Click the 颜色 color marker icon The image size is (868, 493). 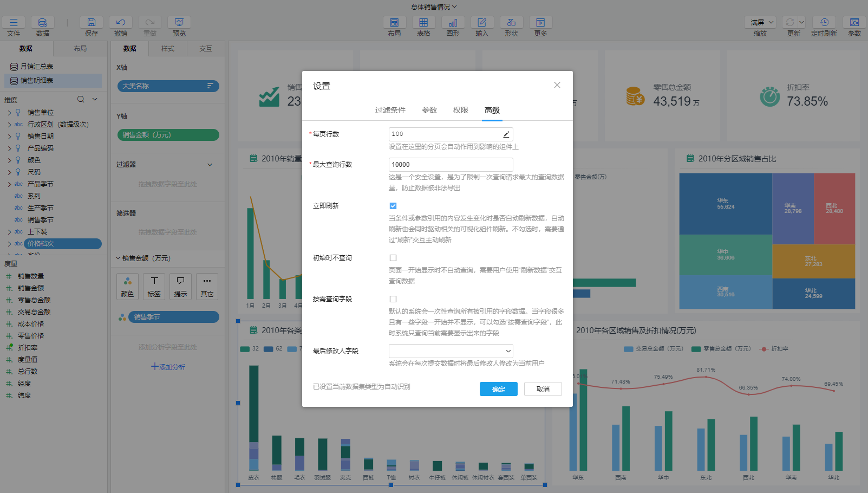[x=127, y=286]
